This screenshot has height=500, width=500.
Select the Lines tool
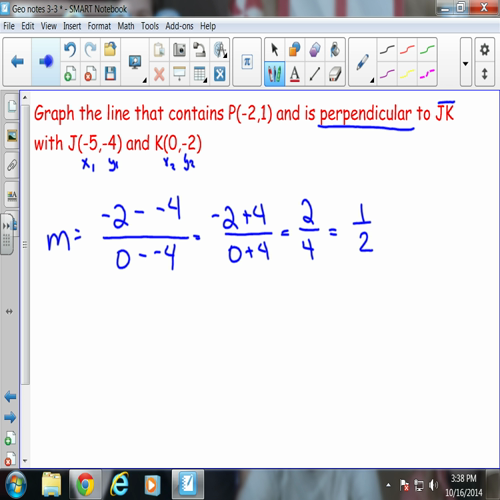coord(315,74)
